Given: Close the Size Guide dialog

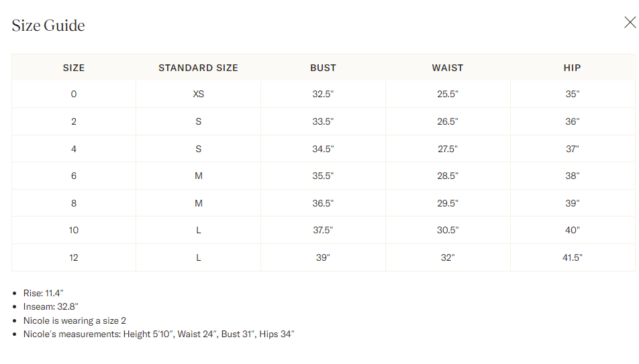Looking at the screenshot, I should pos(630,23).
